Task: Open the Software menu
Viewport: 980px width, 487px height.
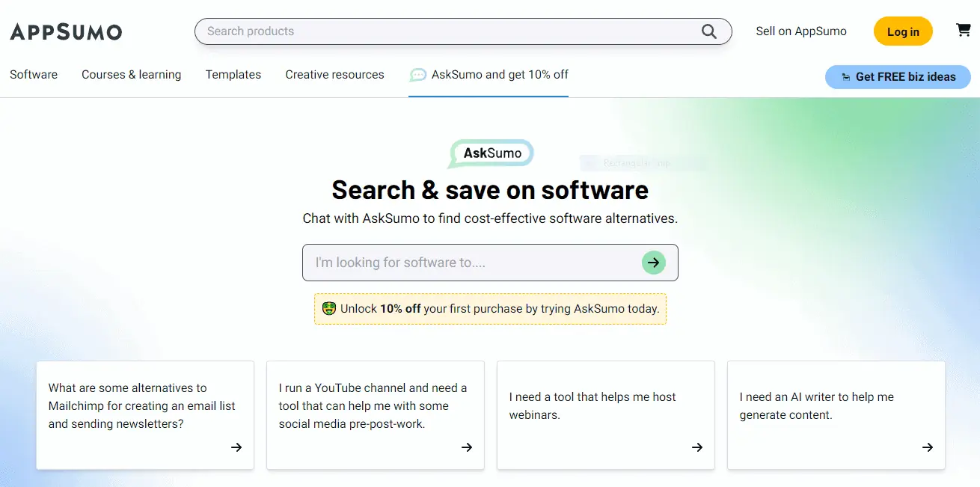Action: (34, 75)
